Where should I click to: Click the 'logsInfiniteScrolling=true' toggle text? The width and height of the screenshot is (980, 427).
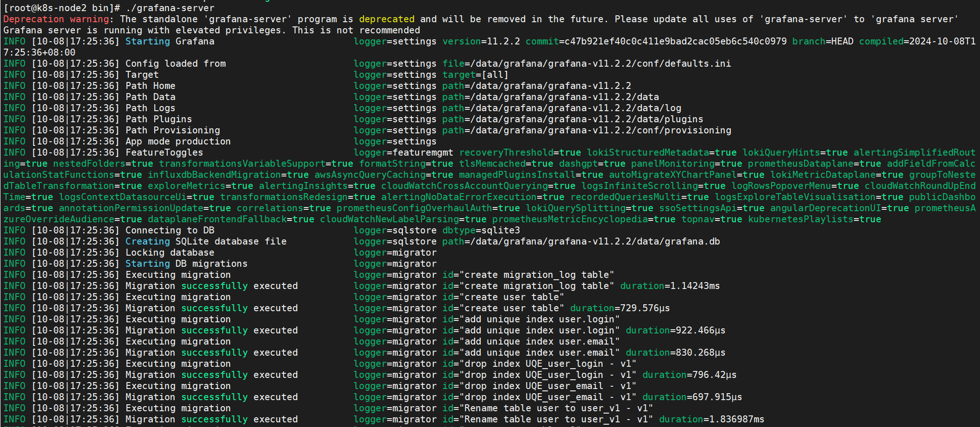click(653, 186)
